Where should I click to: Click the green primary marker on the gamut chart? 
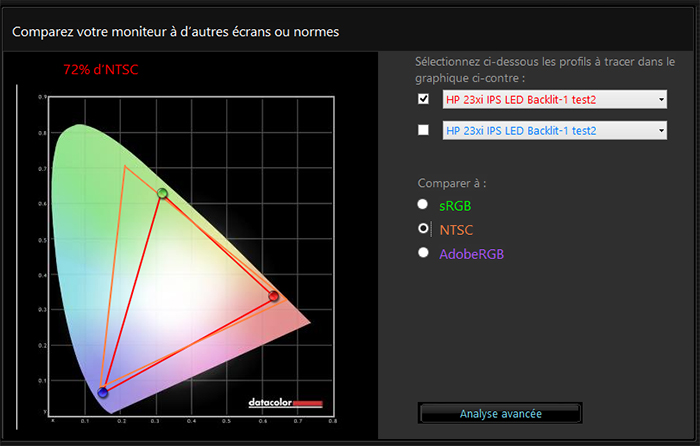coord(162,193)
